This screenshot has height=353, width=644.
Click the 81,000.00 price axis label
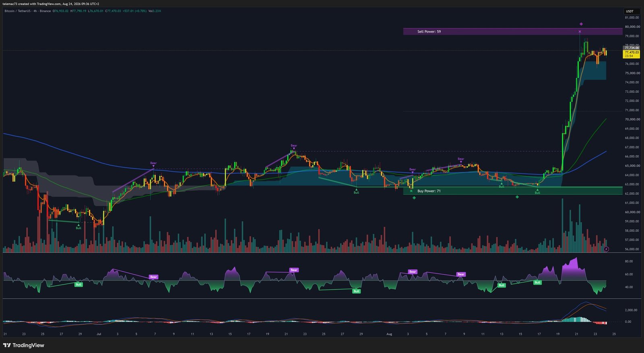click(632, 18)
